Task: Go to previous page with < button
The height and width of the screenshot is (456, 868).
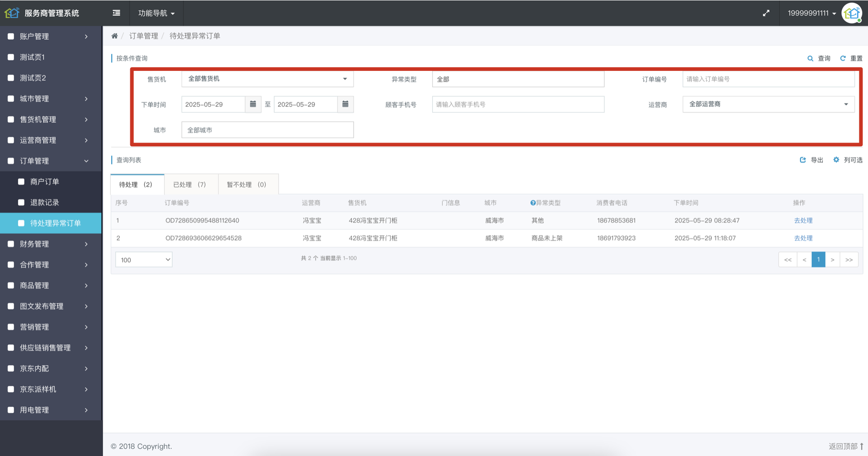Action: (804, 260)
